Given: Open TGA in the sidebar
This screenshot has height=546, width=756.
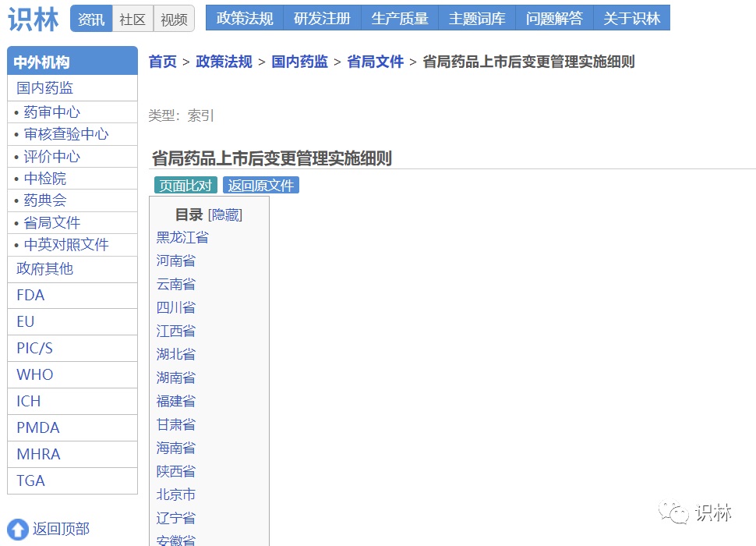Looking at the screenshot, I should pyautogui.click(x=72, y=481).
